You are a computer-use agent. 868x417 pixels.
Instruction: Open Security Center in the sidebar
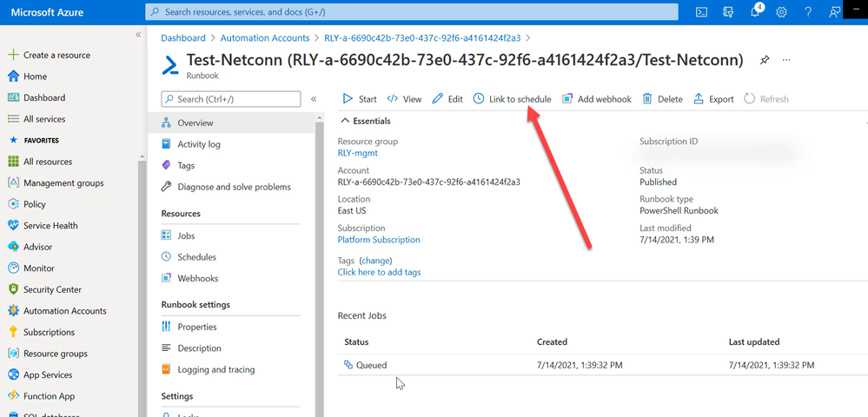pyautogui.click(x=52, y=289)
